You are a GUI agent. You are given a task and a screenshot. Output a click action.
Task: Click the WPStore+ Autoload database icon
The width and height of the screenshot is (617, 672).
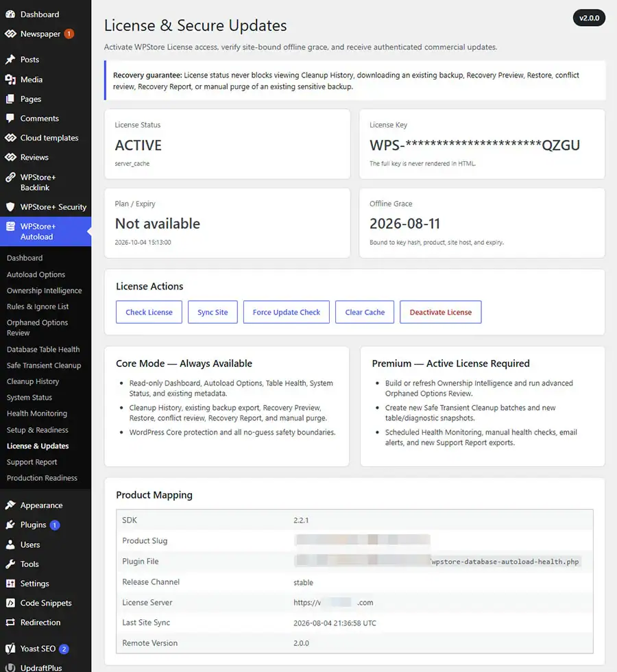click(10, 227)
